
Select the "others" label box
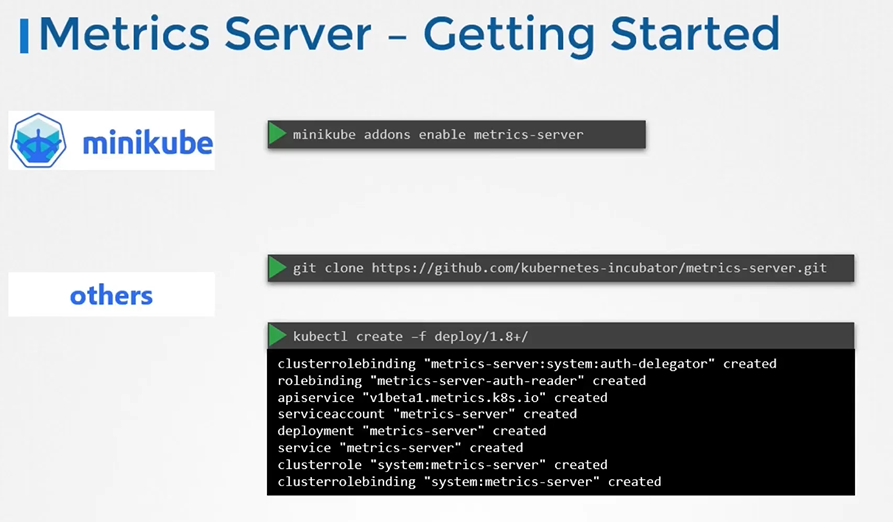[x=111, y=295]
